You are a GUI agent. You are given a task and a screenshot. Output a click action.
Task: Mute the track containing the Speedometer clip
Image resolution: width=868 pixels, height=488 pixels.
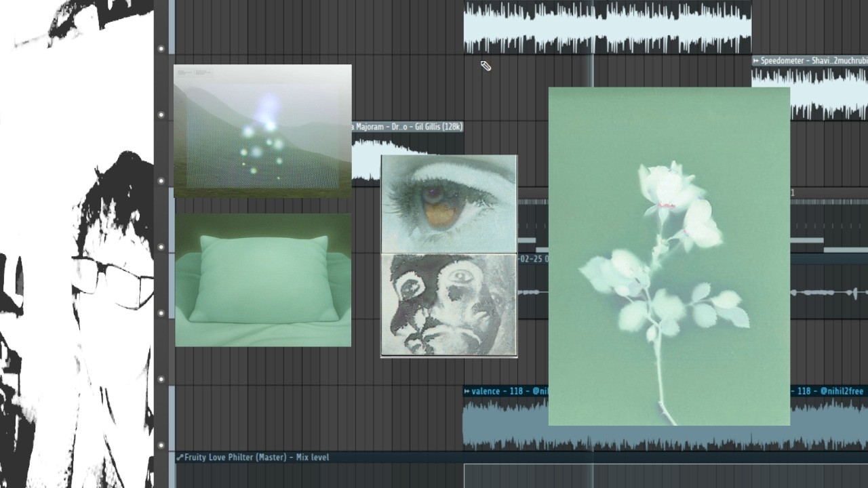161,115
